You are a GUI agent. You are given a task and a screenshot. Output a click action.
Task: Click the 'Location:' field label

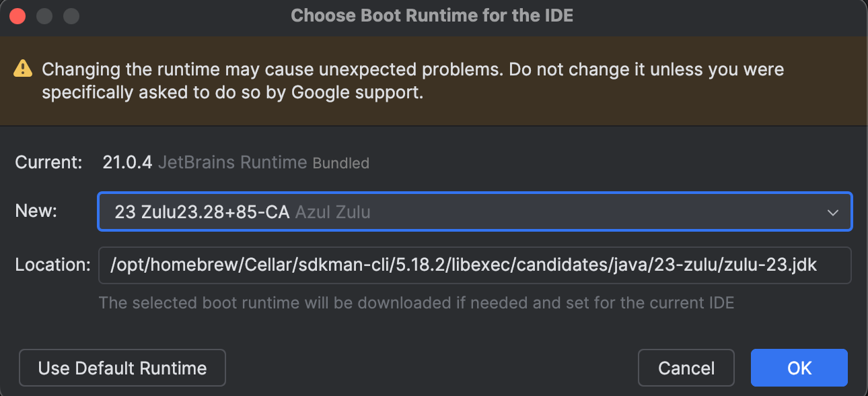pyautogui.click(x=52, y=265)
